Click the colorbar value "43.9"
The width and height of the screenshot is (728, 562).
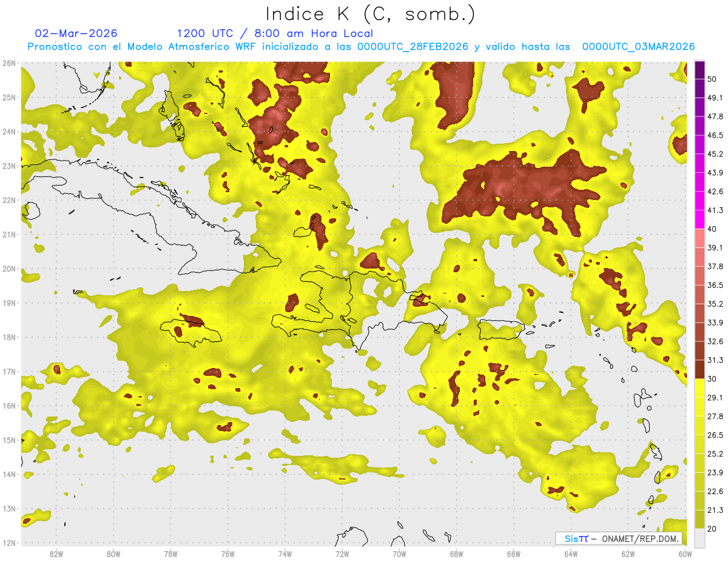[x=715, y=173]
